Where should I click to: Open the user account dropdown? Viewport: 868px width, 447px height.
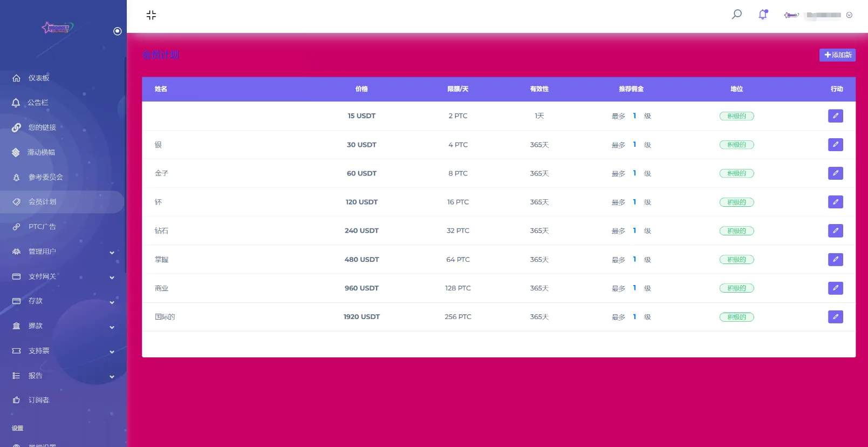click(824, 15)
